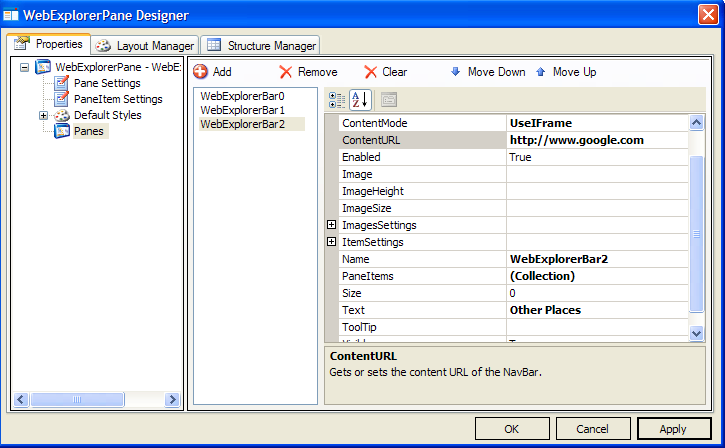
Task: Click the Remove pane button
Action: pyautogui.click(x=308, y=72)
